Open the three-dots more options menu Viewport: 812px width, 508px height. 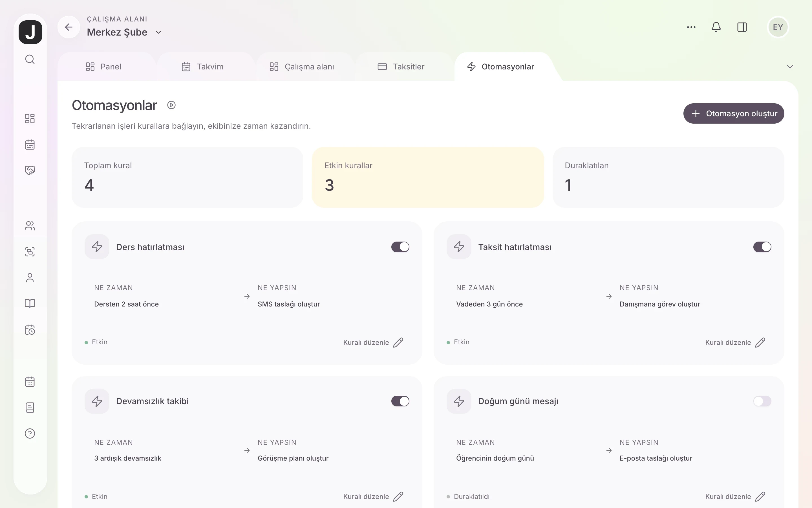click(x=691, y=27)
